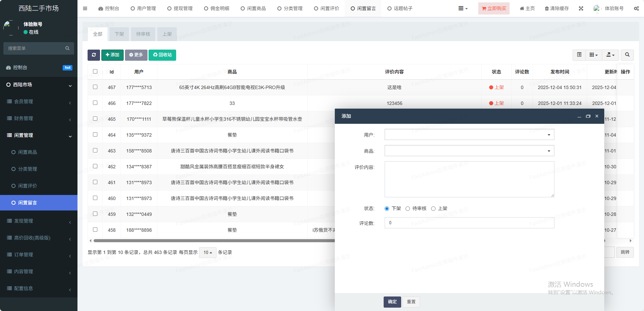
Task: Click the 评价内容 text area
Action: (x=469, y=179)
